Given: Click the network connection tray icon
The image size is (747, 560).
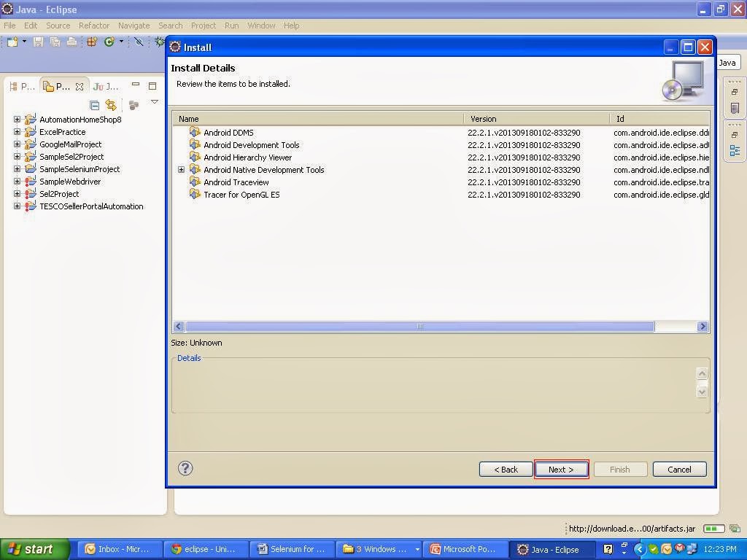Looking at the screenshot, I should click(692, 549).
